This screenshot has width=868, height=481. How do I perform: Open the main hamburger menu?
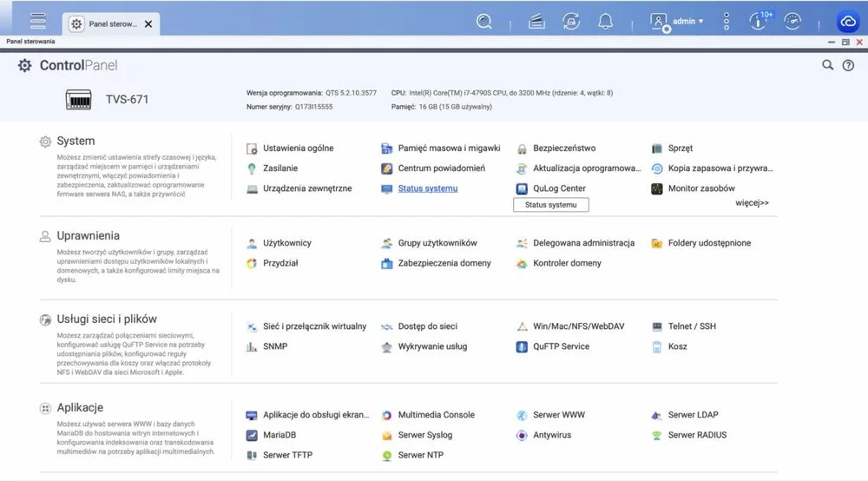coord(38,21)
